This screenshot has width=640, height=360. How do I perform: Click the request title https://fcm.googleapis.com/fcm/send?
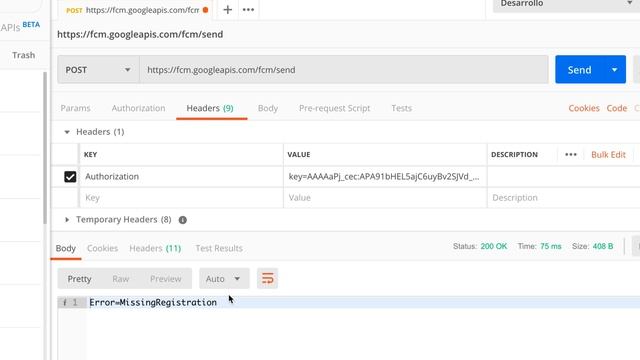point(140,34)
